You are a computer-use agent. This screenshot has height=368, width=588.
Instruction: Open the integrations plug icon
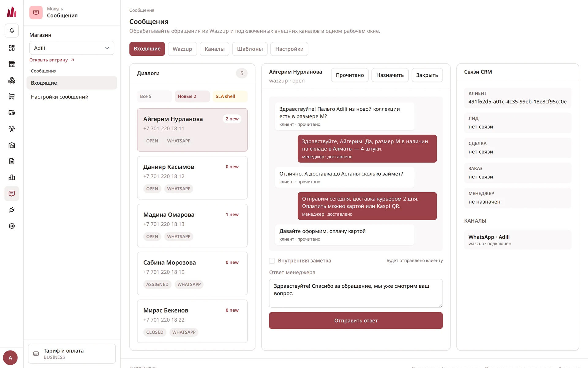point(12,210)
